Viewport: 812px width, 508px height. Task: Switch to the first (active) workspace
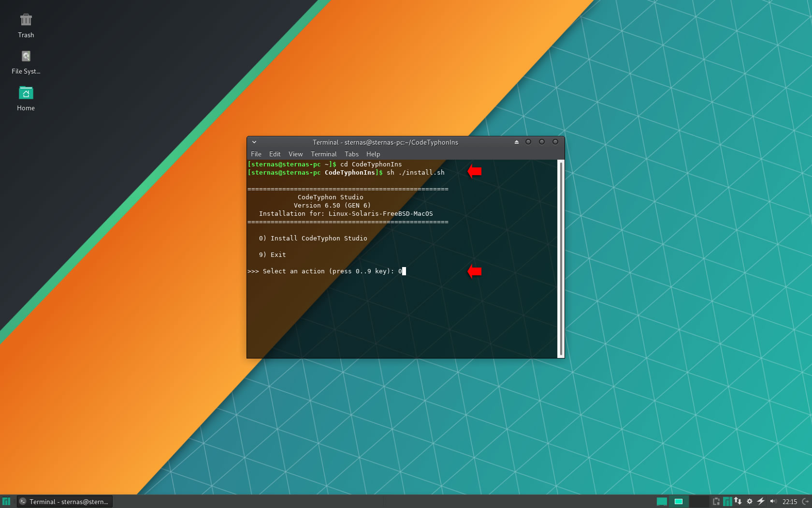coord(679,502)
